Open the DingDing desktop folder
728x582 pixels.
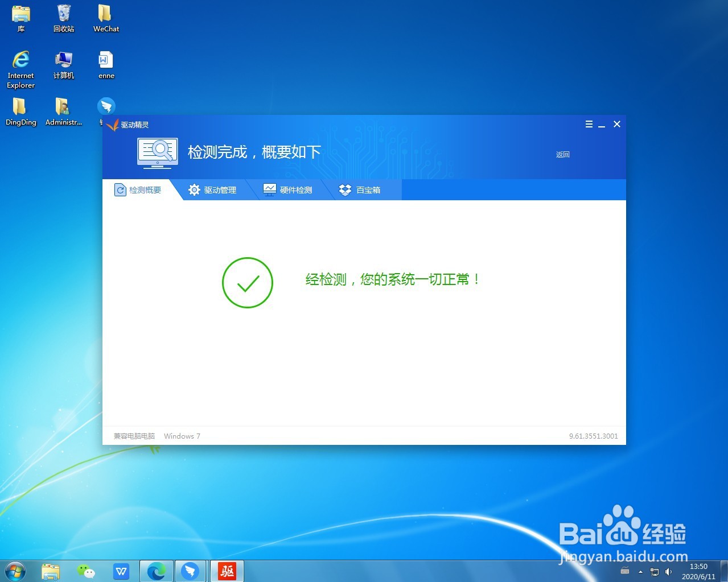[20, 109]
